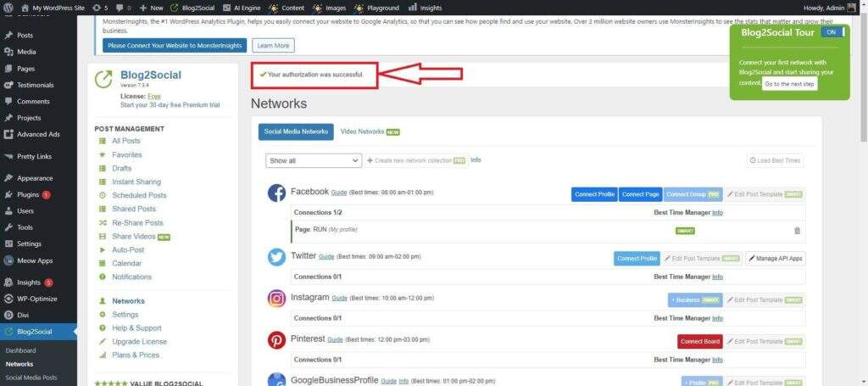Open the Admin avatar in top bar
This screenshot has height=386, width=868.
click(851, 8)
